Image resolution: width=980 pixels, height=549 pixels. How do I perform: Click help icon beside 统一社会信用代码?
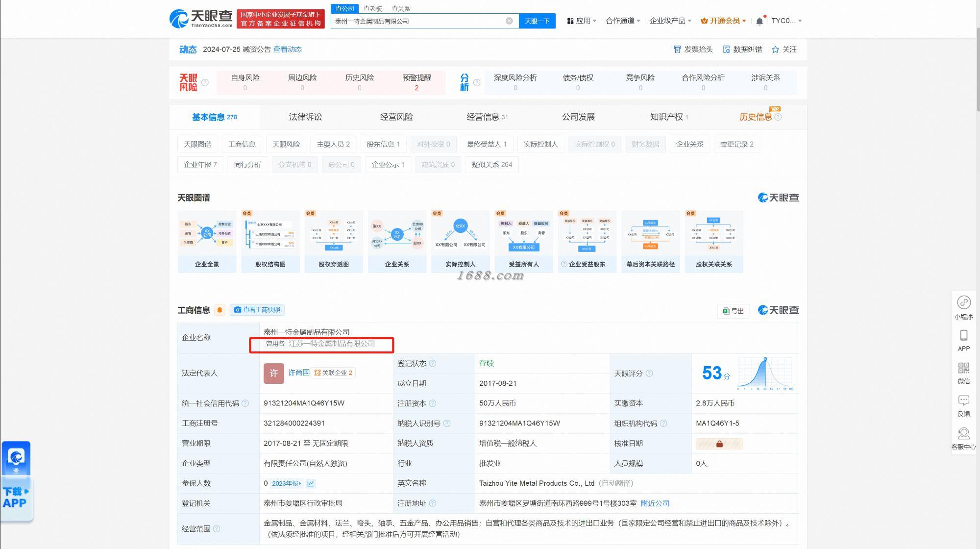point(245,403)
